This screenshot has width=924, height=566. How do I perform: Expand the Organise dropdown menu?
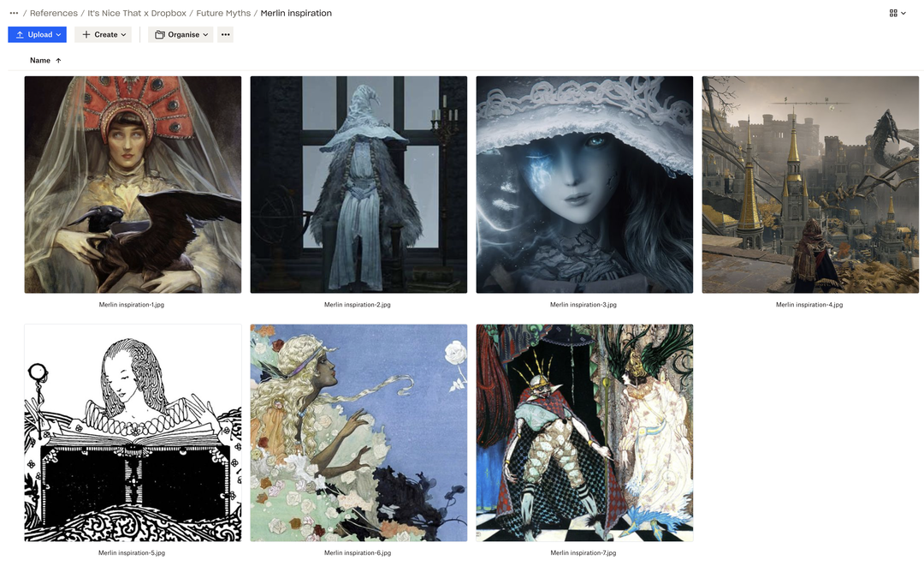pos(181,35)
